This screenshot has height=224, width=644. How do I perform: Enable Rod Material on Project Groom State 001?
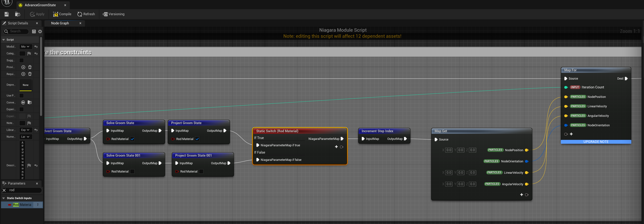[201, 172]
